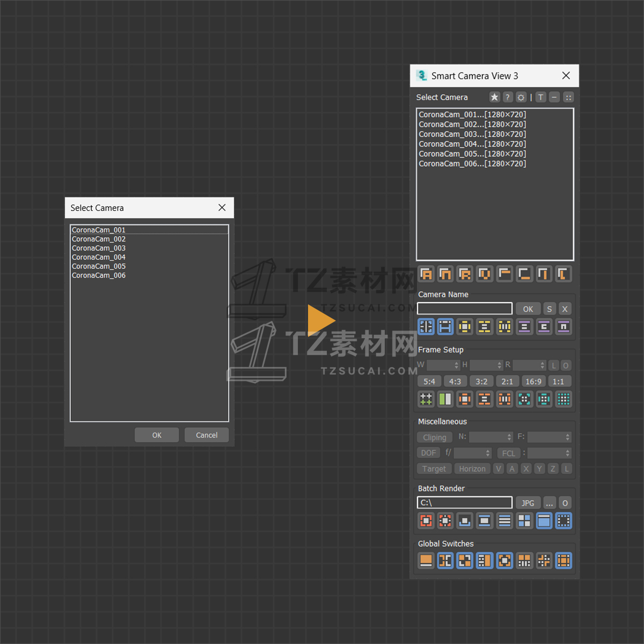The width and height of the screenshot is (644, 644).
Task: Click the four-dots icon in Smart Camera header
Action: pos(568,97)
